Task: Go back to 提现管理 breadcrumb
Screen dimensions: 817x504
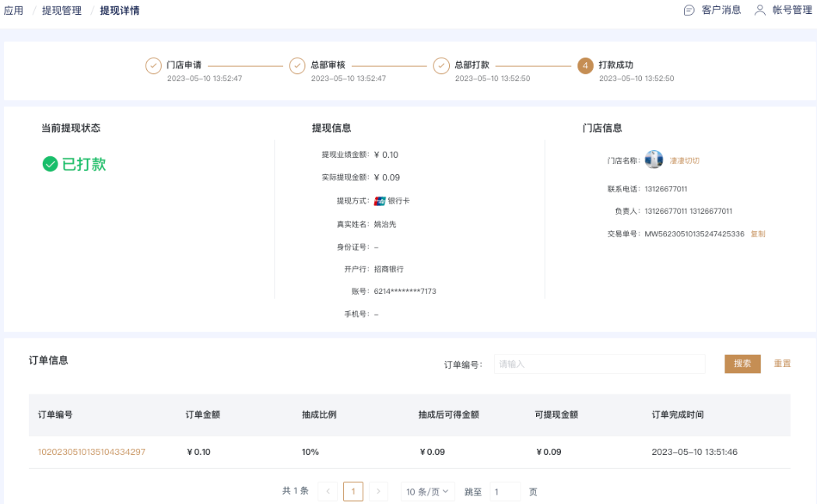Action: [61, 11]
